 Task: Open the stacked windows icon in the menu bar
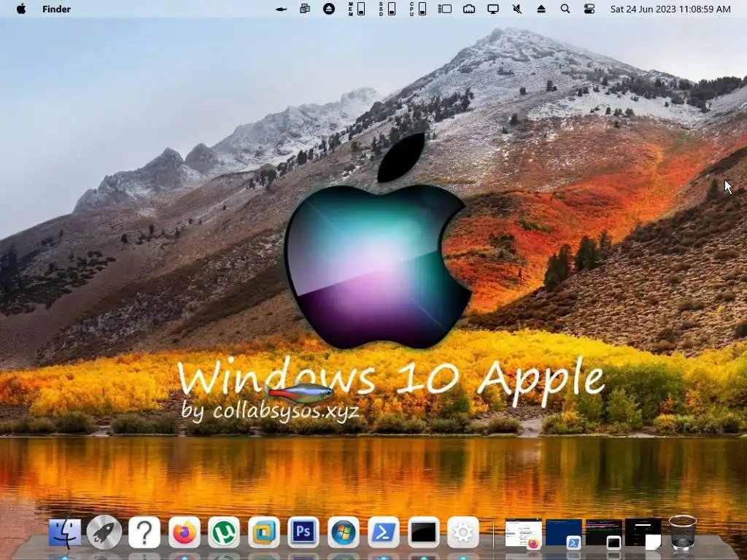pos(305,9)
